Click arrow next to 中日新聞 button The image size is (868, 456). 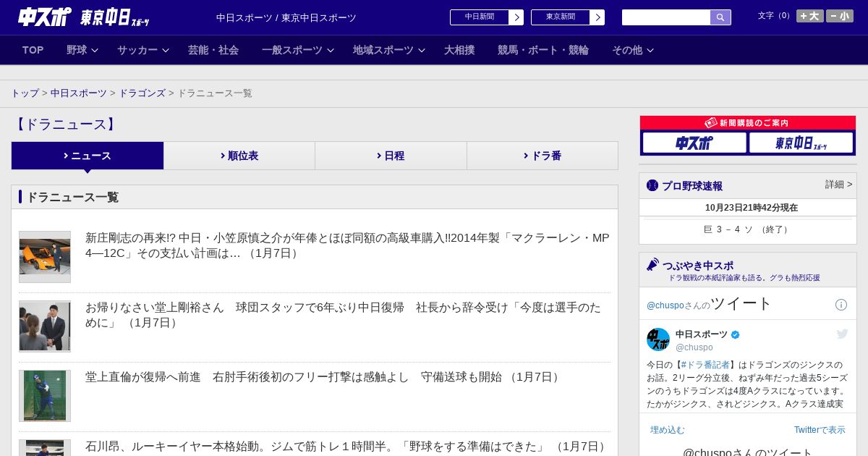(516, 17)
